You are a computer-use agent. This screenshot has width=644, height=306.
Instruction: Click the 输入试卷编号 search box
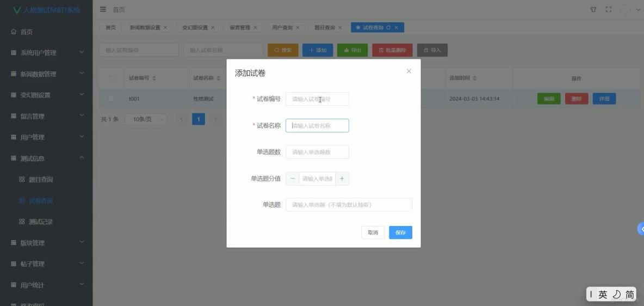139,50
